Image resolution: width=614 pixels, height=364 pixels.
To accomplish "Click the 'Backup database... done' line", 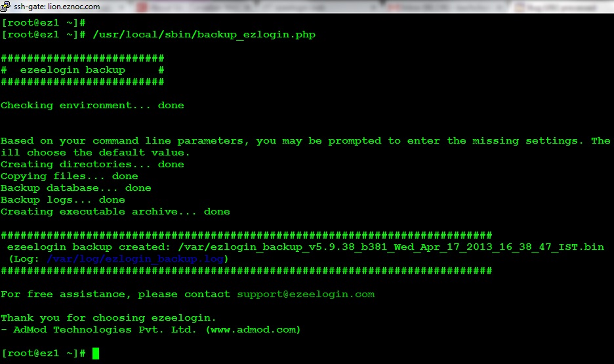I will pyautogui.click(x=76, y=188).
